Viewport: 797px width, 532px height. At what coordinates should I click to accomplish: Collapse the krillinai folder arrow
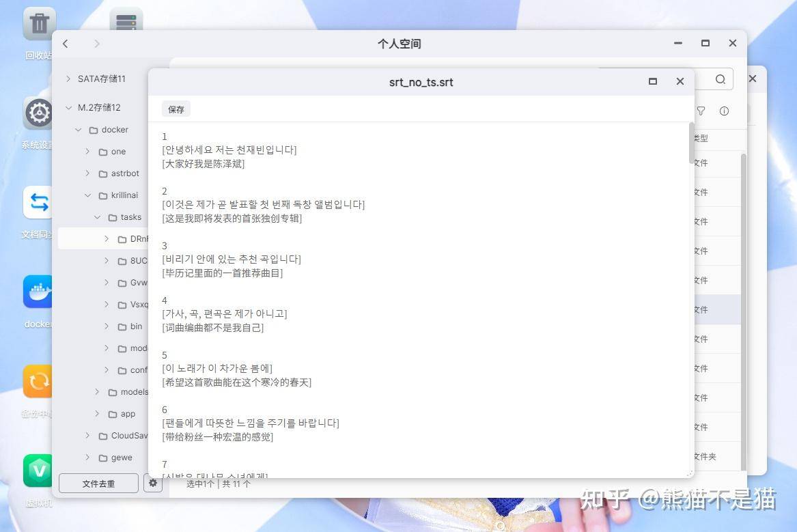88,195
